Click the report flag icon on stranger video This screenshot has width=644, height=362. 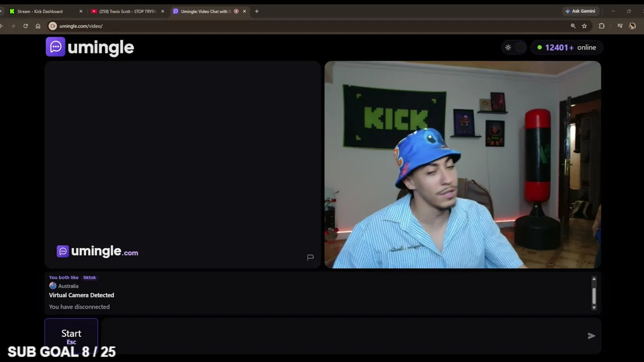(x=310, y=257)
